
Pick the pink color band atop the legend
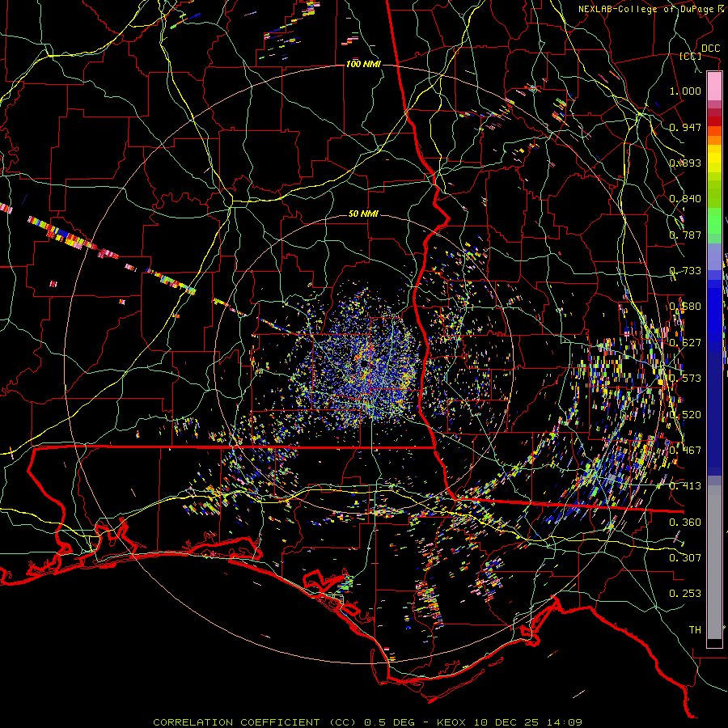point(714,86)
